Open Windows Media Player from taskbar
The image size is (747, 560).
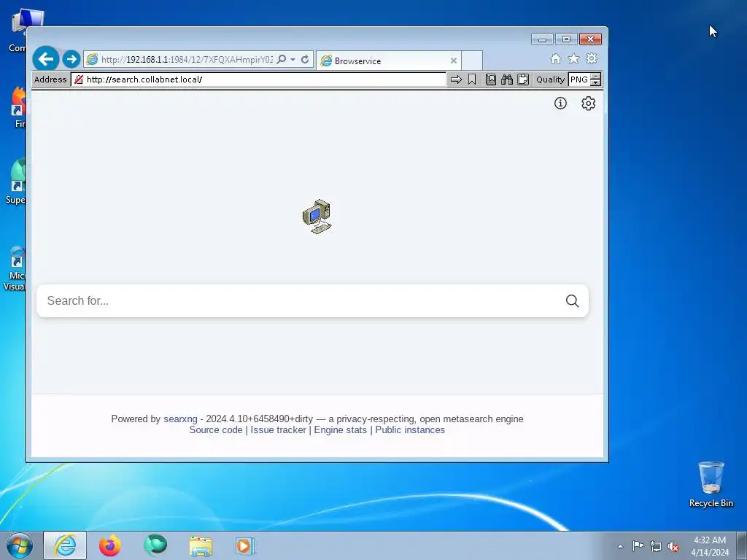(245, 545)
